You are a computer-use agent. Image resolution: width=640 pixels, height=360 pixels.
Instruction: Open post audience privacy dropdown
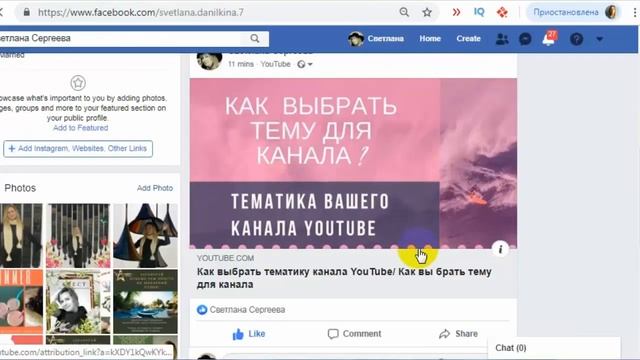click(305, 64)
